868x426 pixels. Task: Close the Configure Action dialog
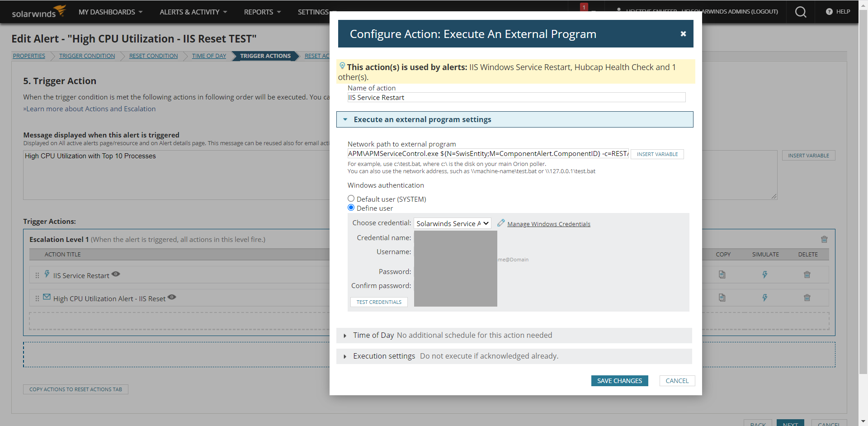tap(683, 34)
